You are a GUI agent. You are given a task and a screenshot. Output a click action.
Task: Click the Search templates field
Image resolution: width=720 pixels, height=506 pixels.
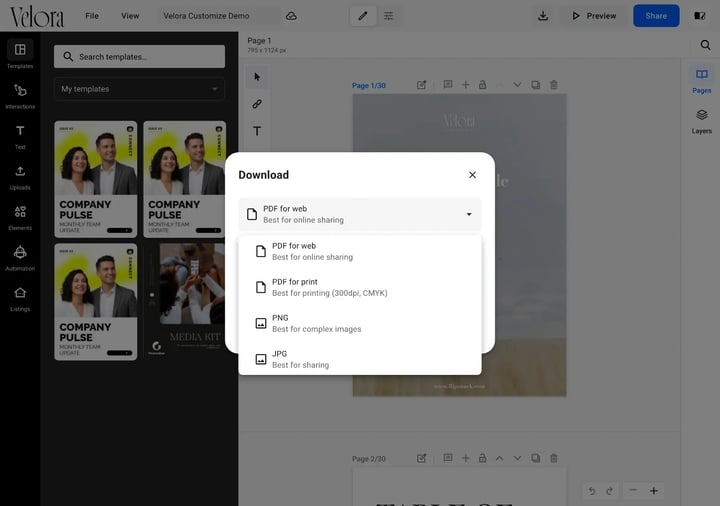click(x=139, y=56)
